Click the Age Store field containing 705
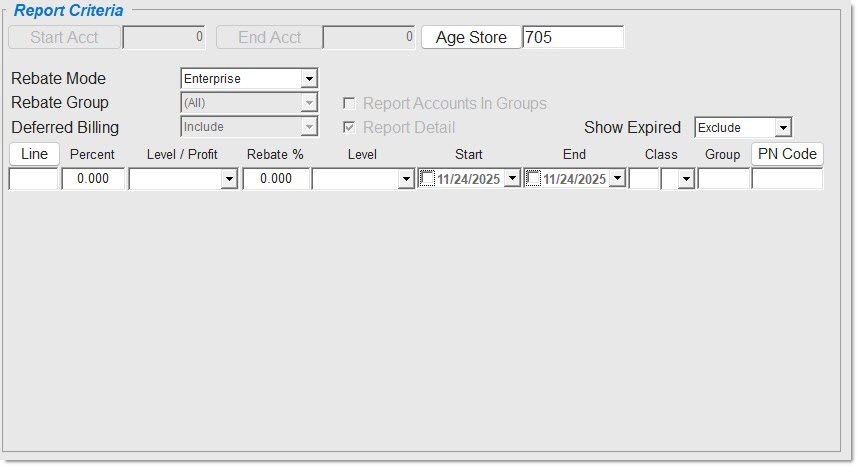Screen dimensions: 857x466 click(573, 38)
